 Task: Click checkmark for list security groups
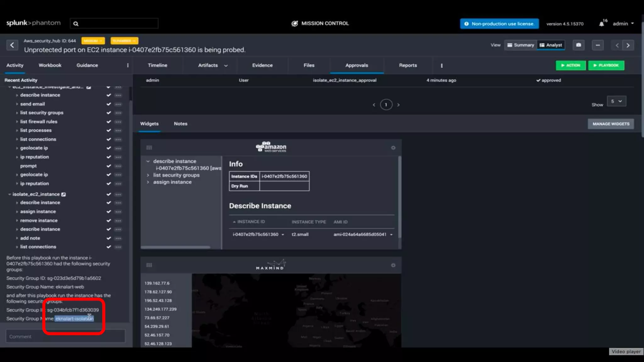pyautogui.click(x=108, y=113)
